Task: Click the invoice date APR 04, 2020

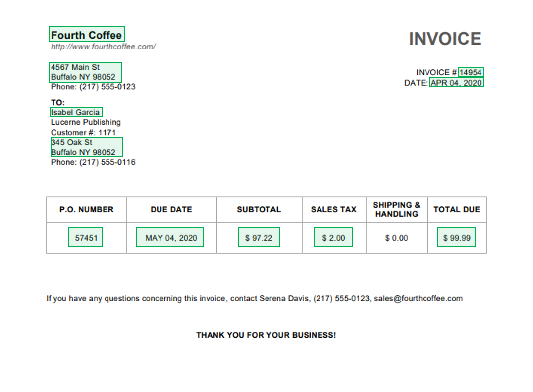Action: [x=456, y=82]
